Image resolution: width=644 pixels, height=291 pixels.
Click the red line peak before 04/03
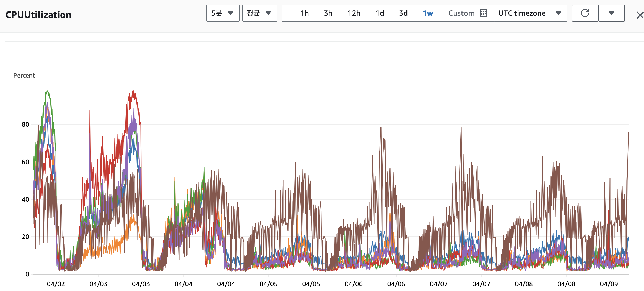(134, 91)
